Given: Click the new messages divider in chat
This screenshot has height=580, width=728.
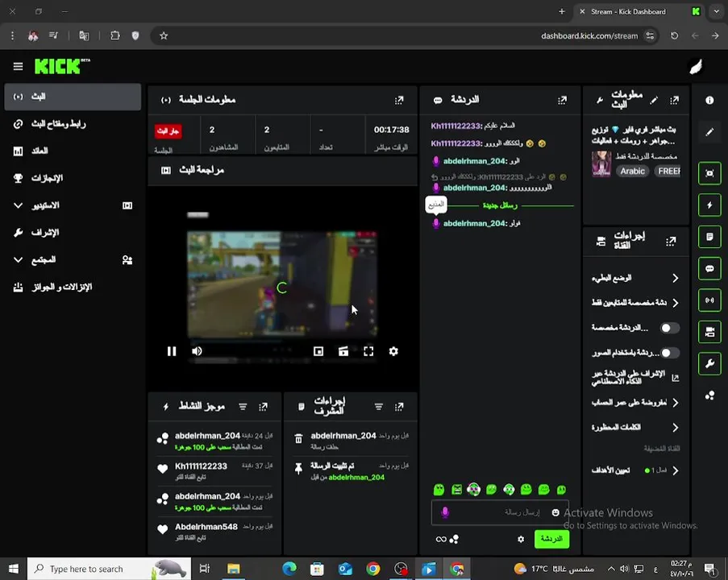Looking at the screenshot, I should pyautogui.click(x=500, y=205).
